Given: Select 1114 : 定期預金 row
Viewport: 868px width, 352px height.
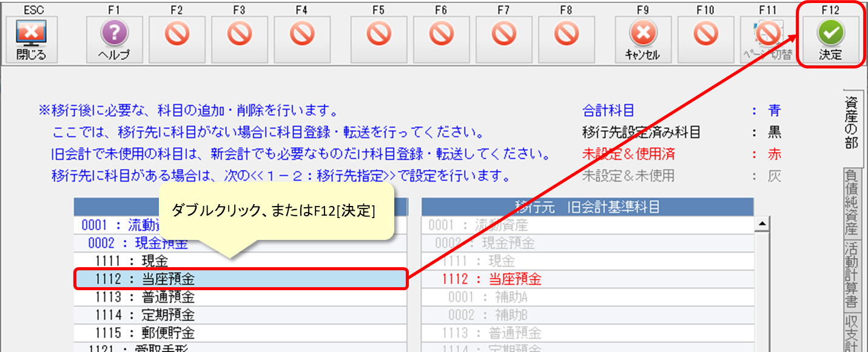Looking at the screenshot, I should pos(240,315).
